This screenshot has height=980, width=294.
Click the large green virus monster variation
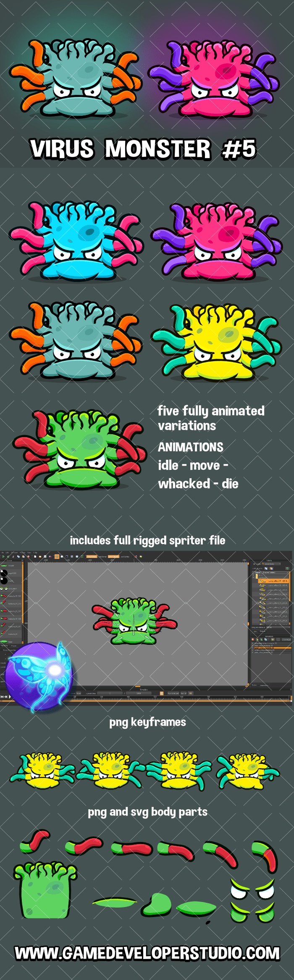[80, 449]
